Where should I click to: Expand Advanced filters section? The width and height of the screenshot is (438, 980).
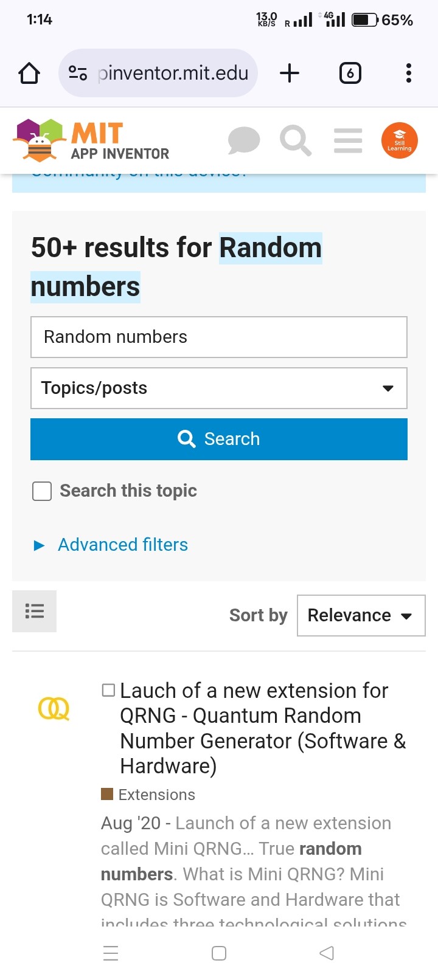click(122, 545)
